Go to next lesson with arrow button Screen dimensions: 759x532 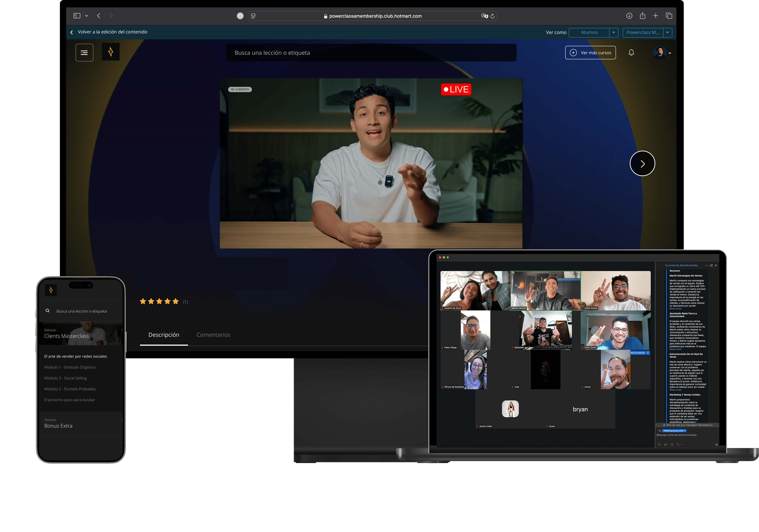tap(642, 164)
